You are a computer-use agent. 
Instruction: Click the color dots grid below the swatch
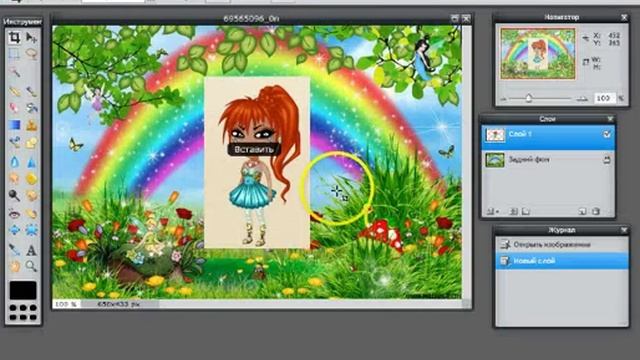tap(23, 312)
